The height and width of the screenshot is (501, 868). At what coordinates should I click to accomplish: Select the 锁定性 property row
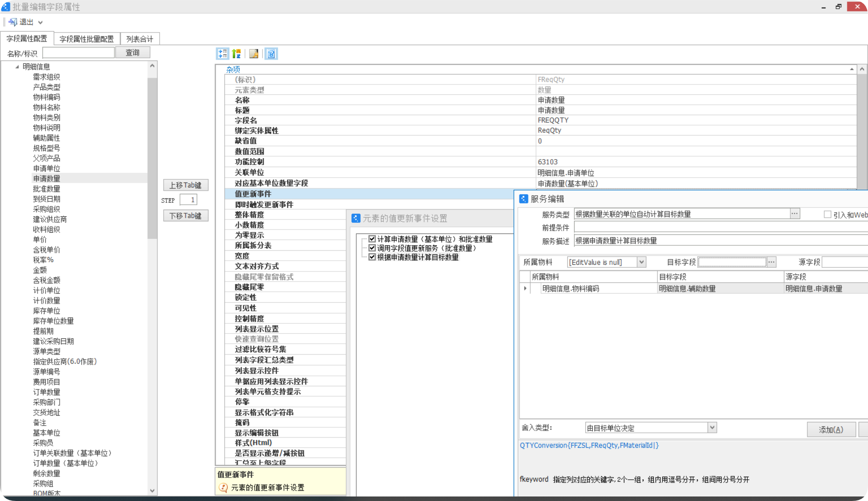coord(285,297)
